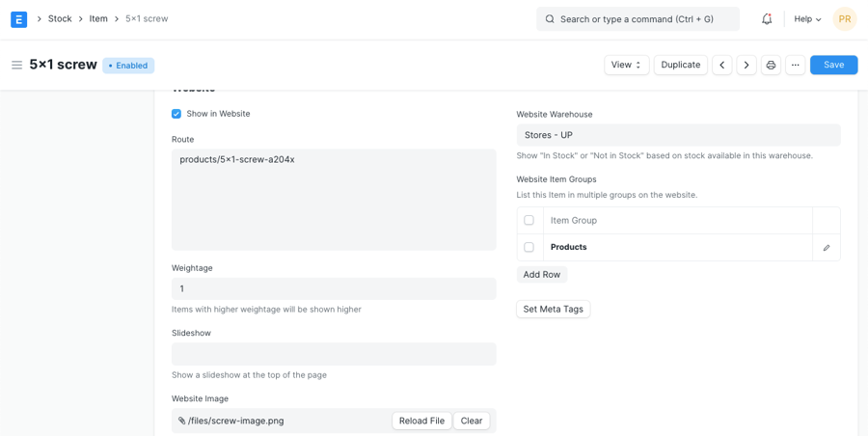Uncheck the Show in Website checkbox
The image size is (868, 436).
(x=176, y=114)
